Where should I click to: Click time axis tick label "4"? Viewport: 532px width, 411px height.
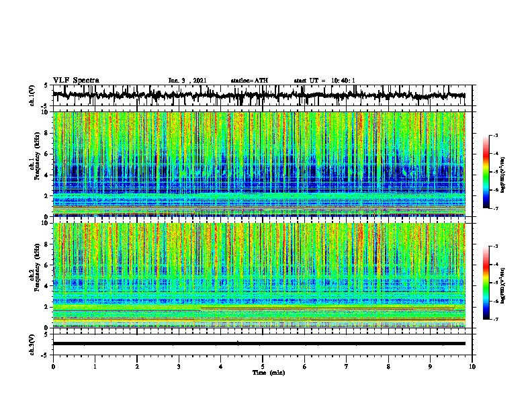click(221, 367)
